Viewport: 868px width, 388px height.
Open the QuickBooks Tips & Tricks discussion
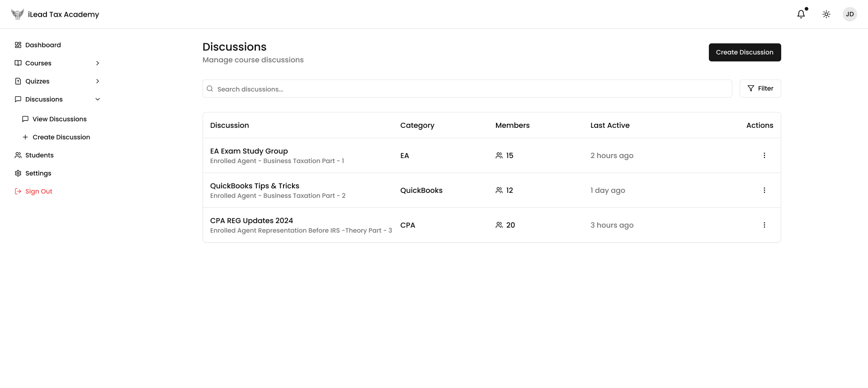[x=255, y=186]
